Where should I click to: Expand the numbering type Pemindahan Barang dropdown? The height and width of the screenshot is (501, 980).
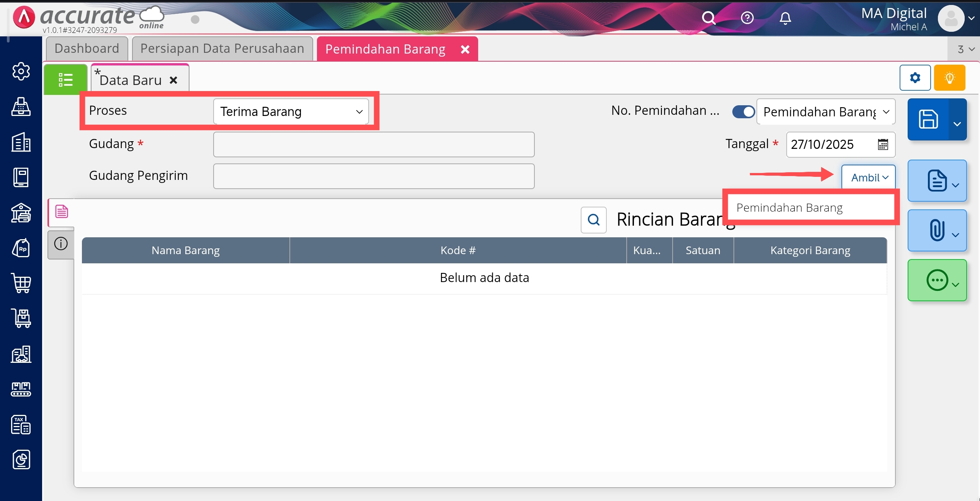click(x=826, y=112)
